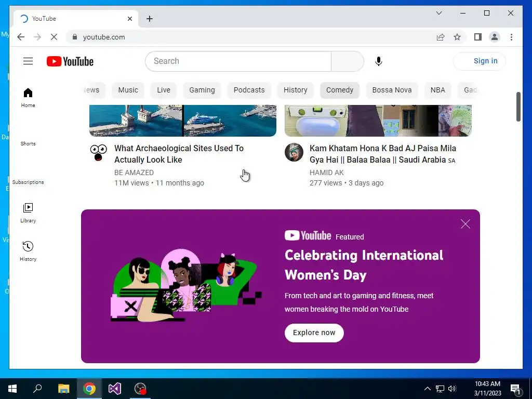
Task: Stop loading the page
Action: pos(54,37)
